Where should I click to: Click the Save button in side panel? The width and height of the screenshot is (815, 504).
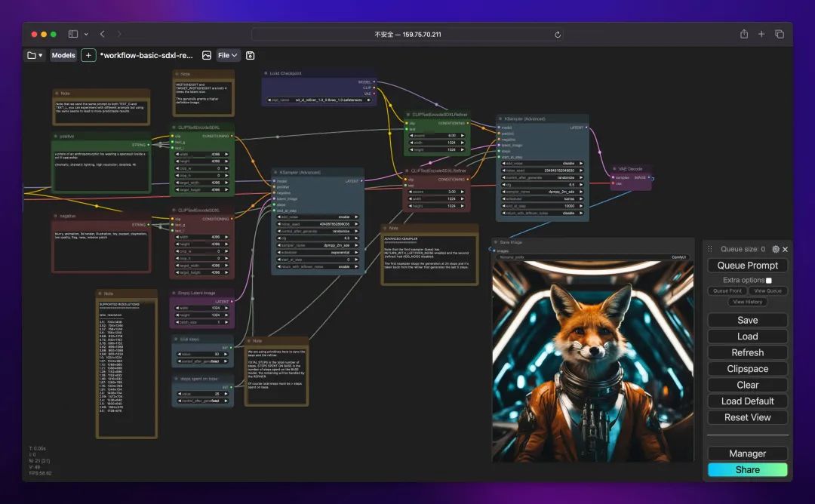[747, 321]
